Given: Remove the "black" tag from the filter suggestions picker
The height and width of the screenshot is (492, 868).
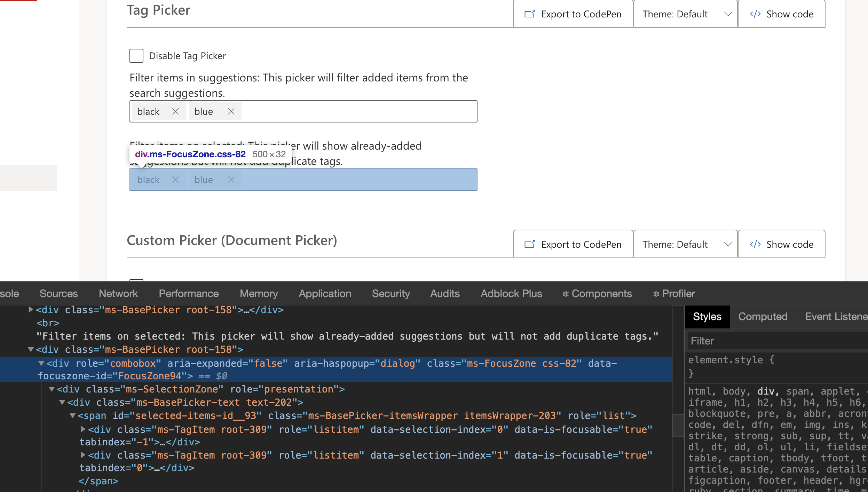Looking at the screenshot, I should click(x=176, y=111).
